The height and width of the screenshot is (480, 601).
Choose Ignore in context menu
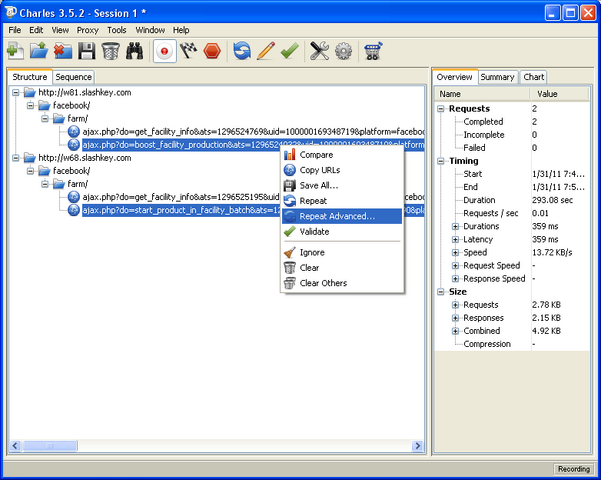pos(342,252)
